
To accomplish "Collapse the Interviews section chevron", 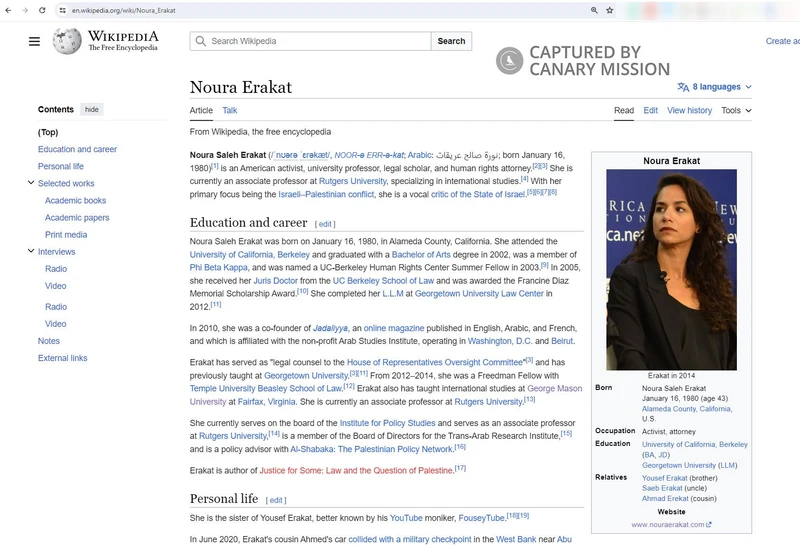I will [x=31, y=251].
